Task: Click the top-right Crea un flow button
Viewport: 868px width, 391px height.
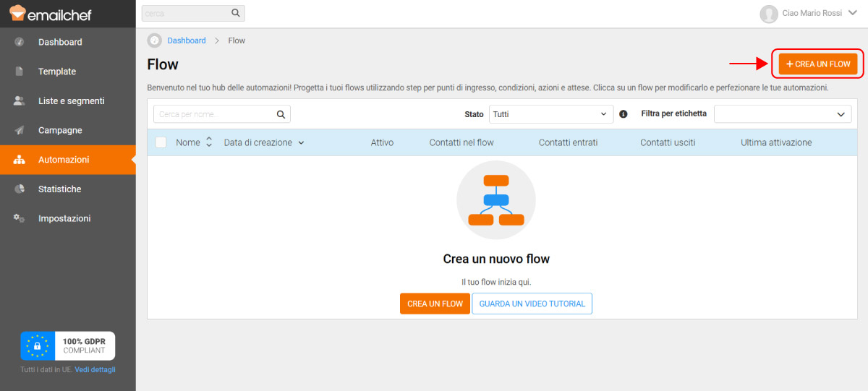Action: [818, 64]
